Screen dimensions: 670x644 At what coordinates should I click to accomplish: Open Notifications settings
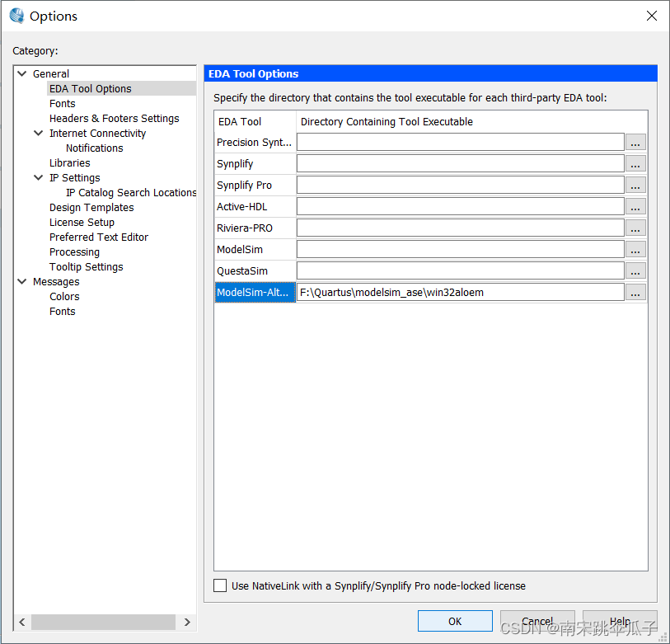95,148
